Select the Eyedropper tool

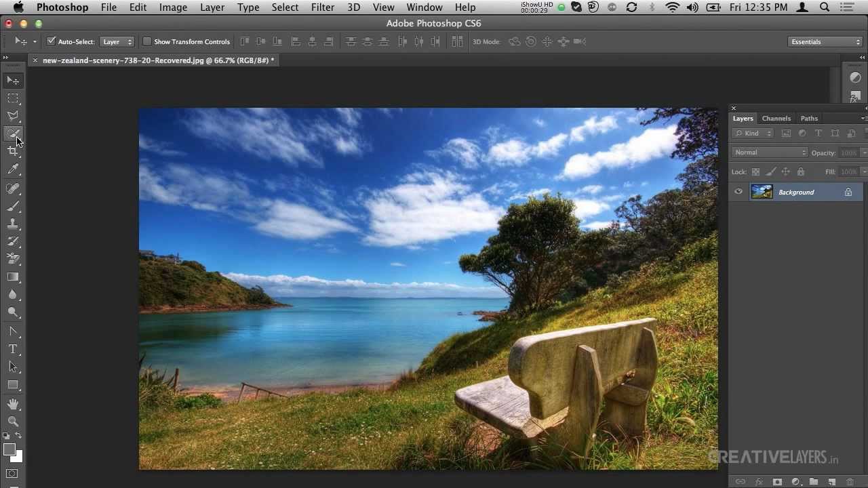click(13, 169)
